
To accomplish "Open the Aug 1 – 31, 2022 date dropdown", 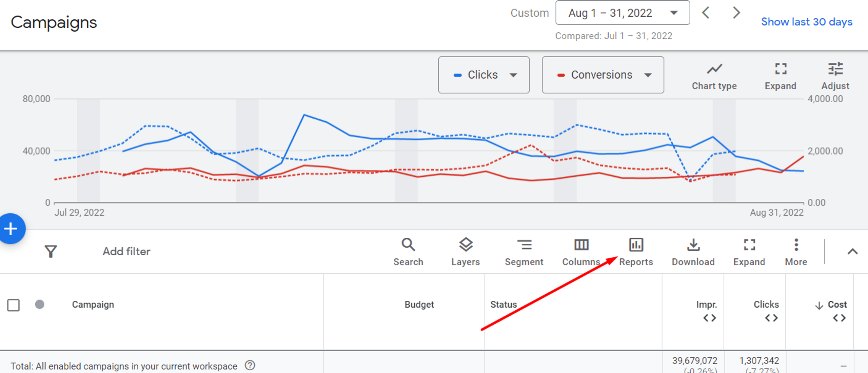I will (x=623, y=13).
